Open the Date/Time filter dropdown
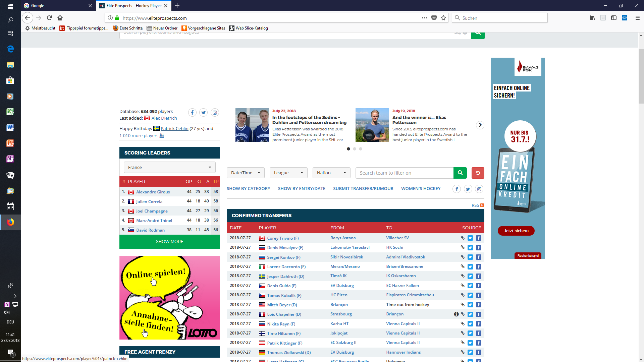Viewport: 644px width, 362px height. pyautogui.click(x=246, y=173)
